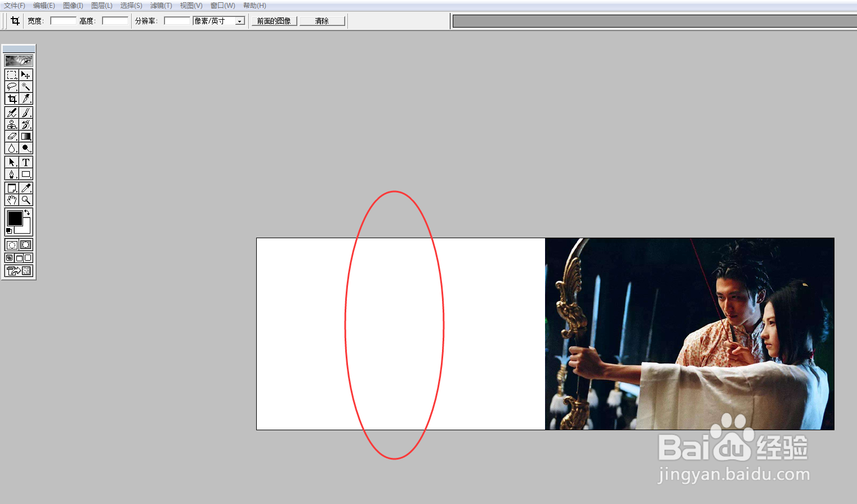Viewport: 857px width, 504px height.
Task: Click the Adobe Online eye image atop the toolbox
Action: (x=19, y=60)
